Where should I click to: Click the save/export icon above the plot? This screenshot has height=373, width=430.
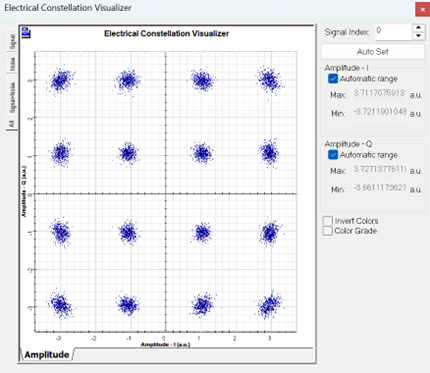pos(26,33)
